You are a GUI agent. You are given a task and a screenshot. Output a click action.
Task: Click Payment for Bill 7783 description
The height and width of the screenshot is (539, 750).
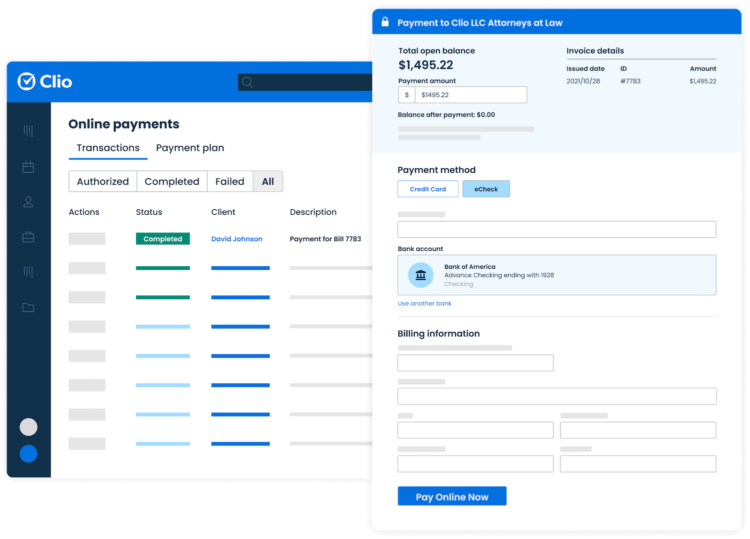(325, 239)
